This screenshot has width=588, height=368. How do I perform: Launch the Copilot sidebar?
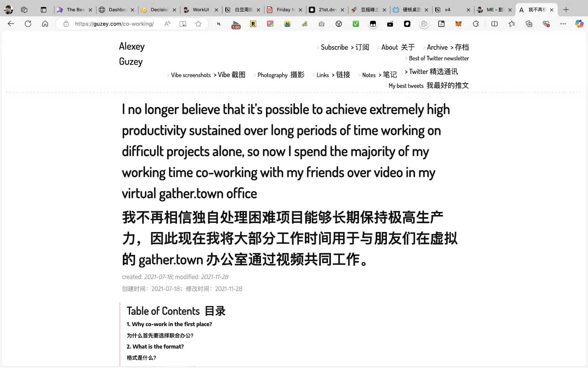point(579,24)
